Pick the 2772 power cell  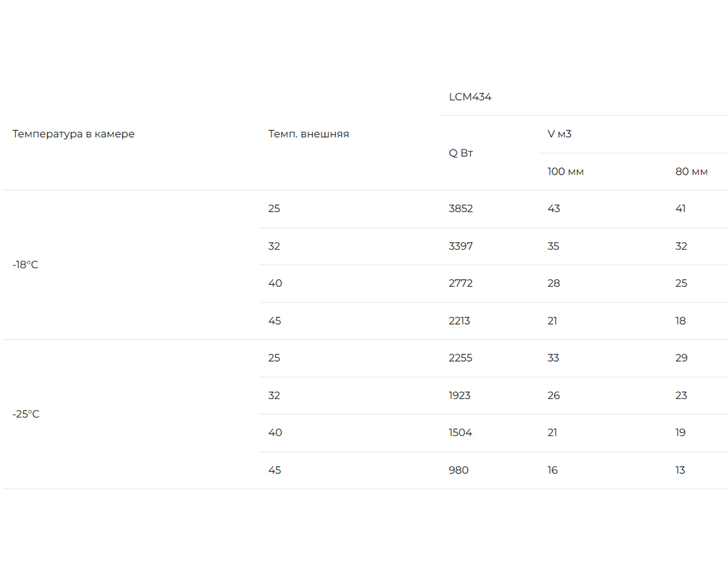[x=461, y=283]
